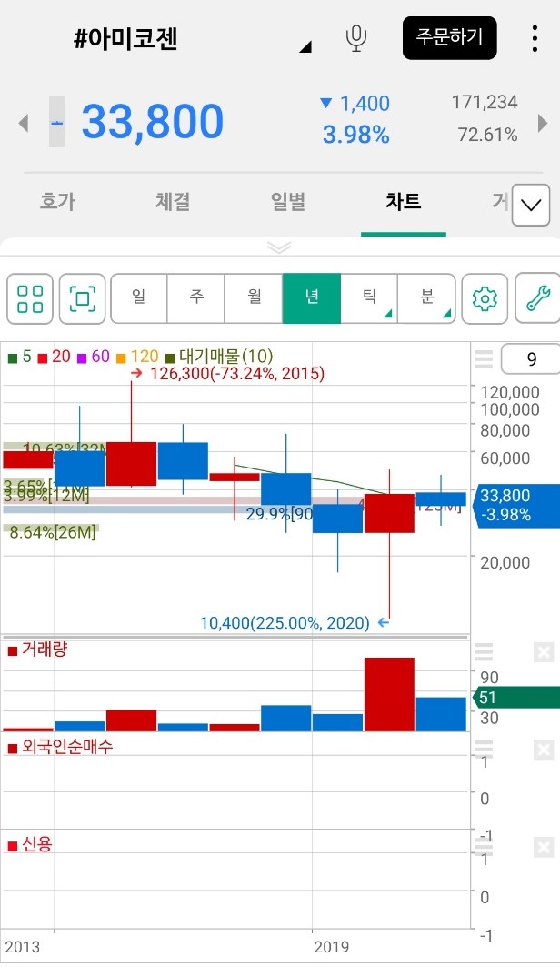Tap the small dash marker beside price
This screenshot has width=560, height=967.
pos(56,122)
